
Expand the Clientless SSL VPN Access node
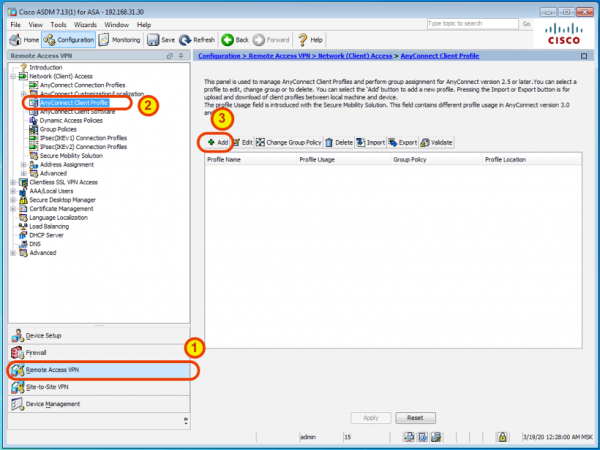click(12, 182)
